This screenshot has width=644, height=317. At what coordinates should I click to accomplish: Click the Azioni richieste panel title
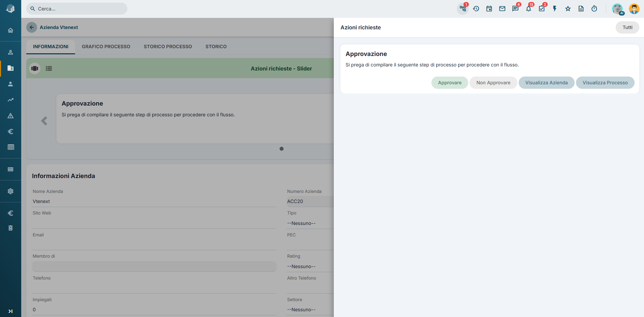tap(360, 28)
